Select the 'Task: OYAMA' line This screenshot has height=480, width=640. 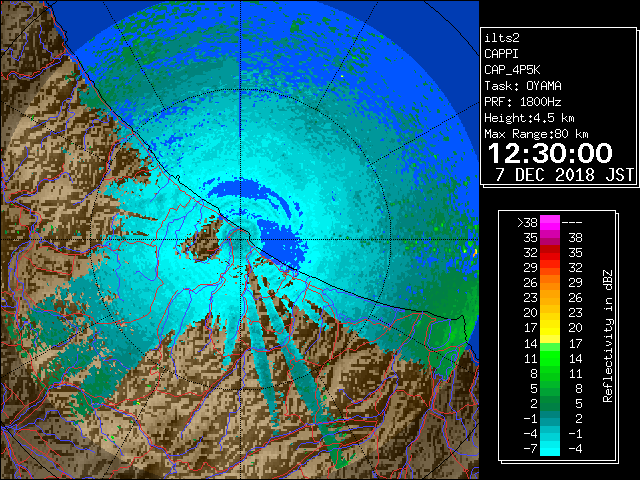523,86
